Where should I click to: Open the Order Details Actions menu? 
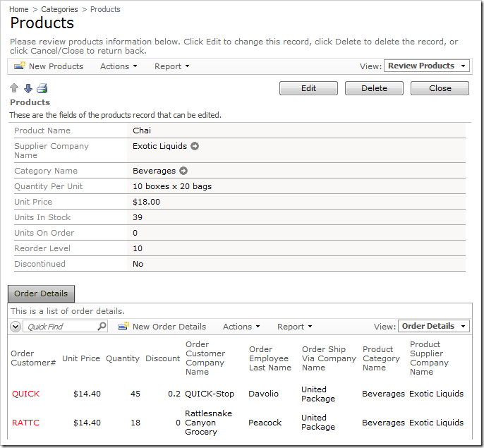(241, 327)
